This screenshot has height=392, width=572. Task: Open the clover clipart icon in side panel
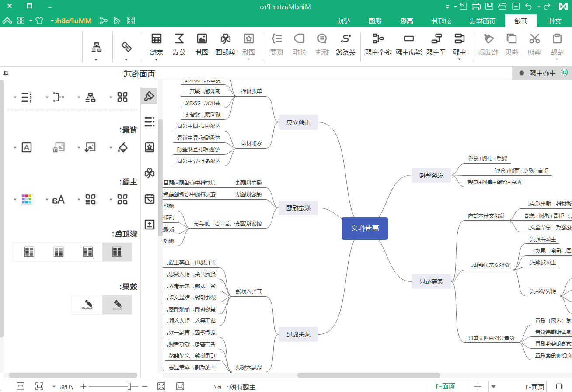tap(150, 173)
